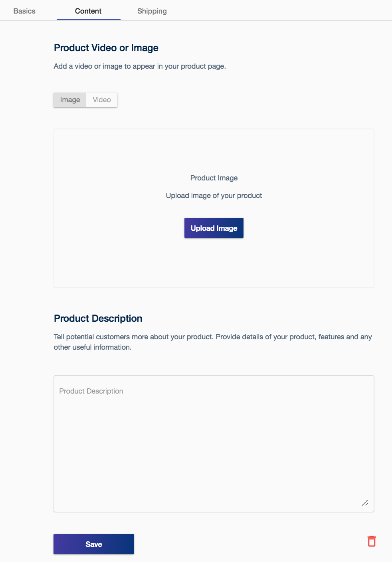The width and height of the screenshot is (392, 562).
Task: Click the Upload Image button
Action: click(214, 228)
